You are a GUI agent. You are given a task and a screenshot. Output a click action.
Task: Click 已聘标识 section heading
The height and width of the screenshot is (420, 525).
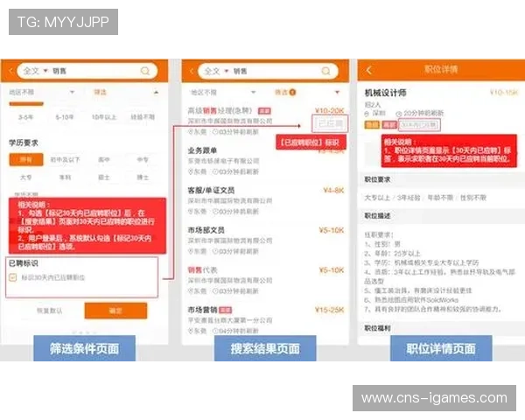(x=24, y=263)
